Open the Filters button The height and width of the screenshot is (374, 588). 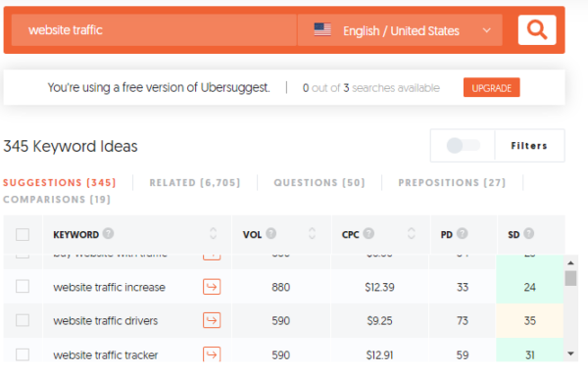[x=529, y=146]
